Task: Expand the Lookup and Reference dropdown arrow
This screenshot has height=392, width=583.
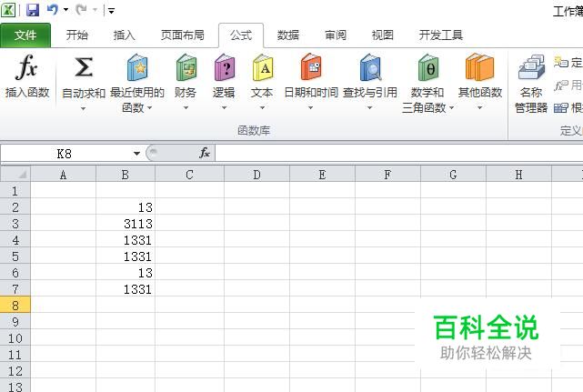Action: 369,108
